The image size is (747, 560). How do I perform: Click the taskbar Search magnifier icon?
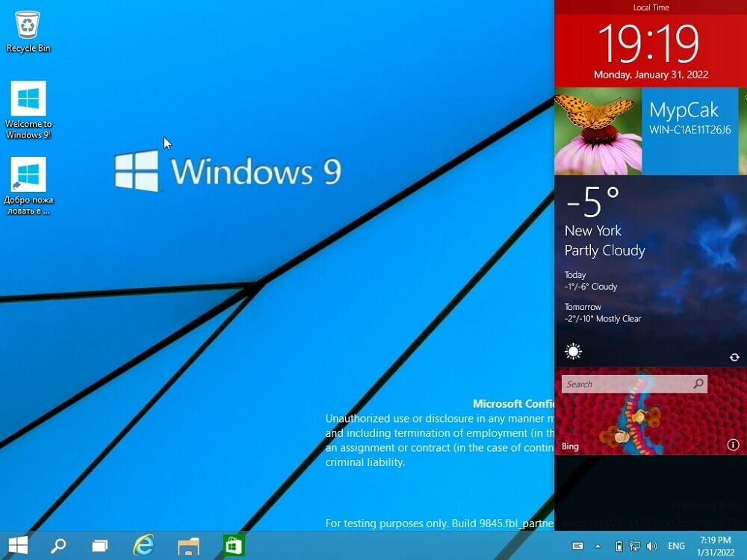(x=58, y=545)
